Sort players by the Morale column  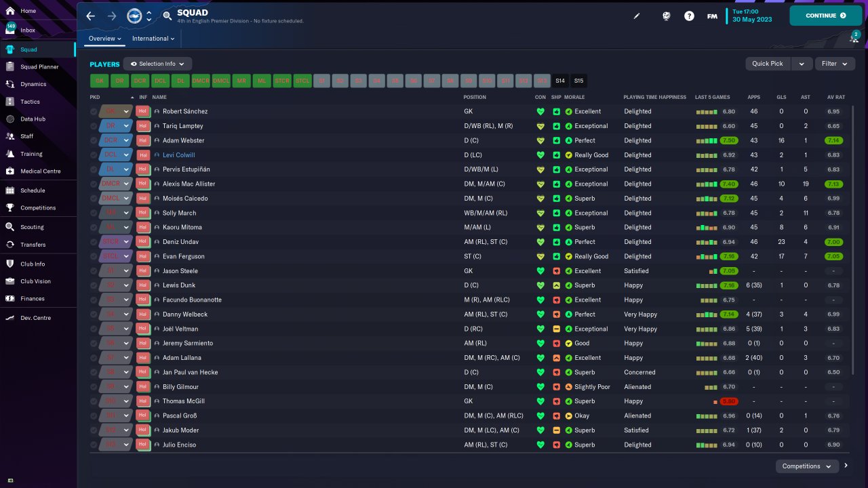(x=574, y=98)
